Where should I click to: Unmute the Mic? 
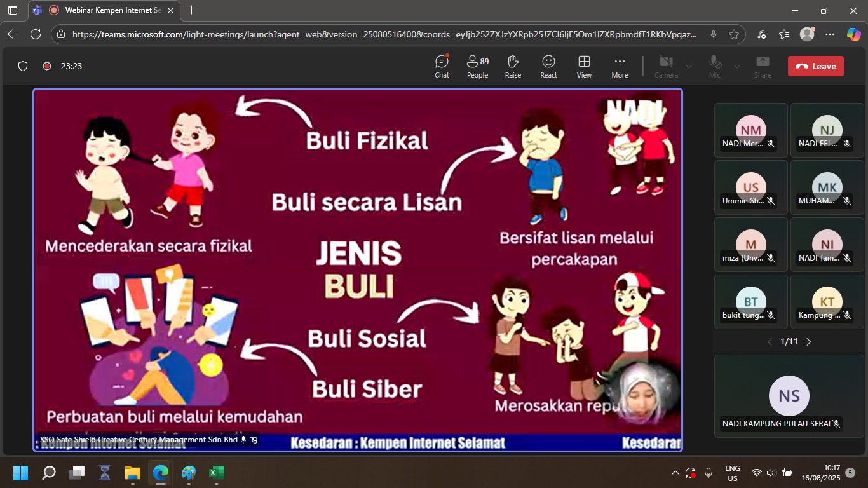pos(715,66)
